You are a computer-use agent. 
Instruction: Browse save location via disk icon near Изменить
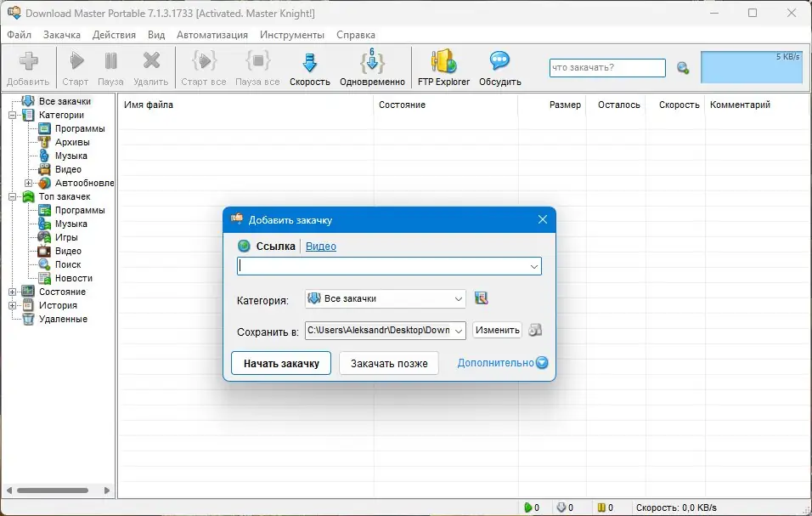tap(535, 330)
